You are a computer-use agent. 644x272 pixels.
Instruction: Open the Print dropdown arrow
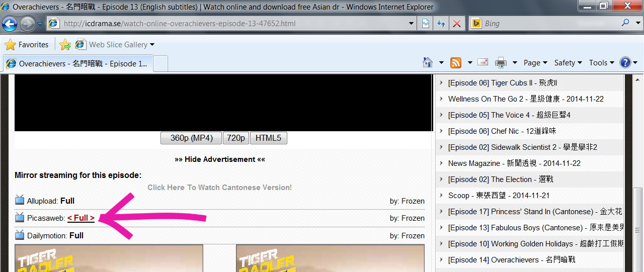click(515, 63)
